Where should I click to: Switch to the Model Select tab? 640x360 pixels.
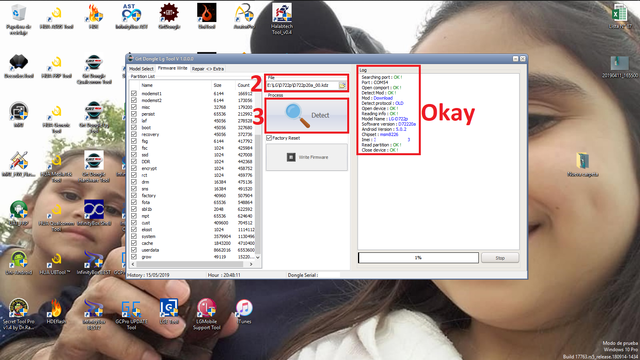pos(141,69)
